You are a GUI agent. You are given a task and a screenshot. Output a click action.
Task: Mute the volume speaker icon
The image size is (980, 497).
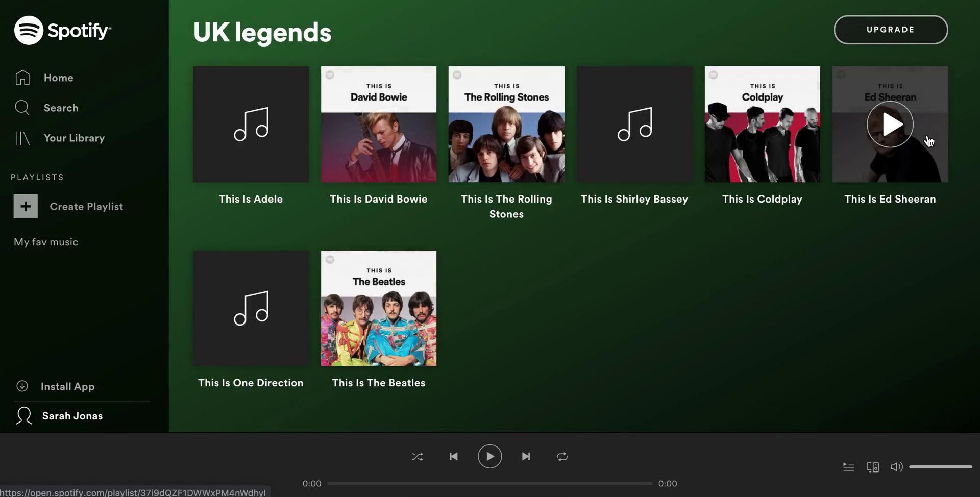[896, 467]
